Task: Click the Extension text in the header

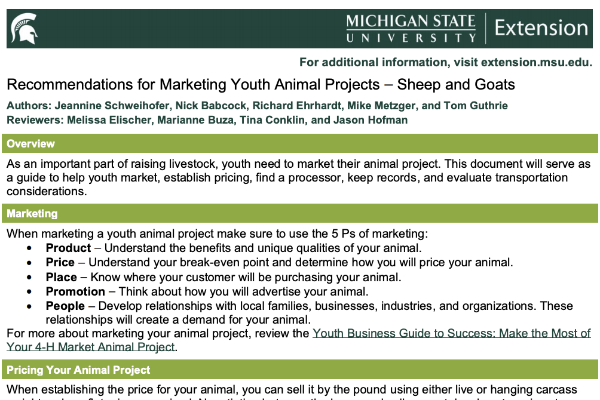Action: coord(541,28)
